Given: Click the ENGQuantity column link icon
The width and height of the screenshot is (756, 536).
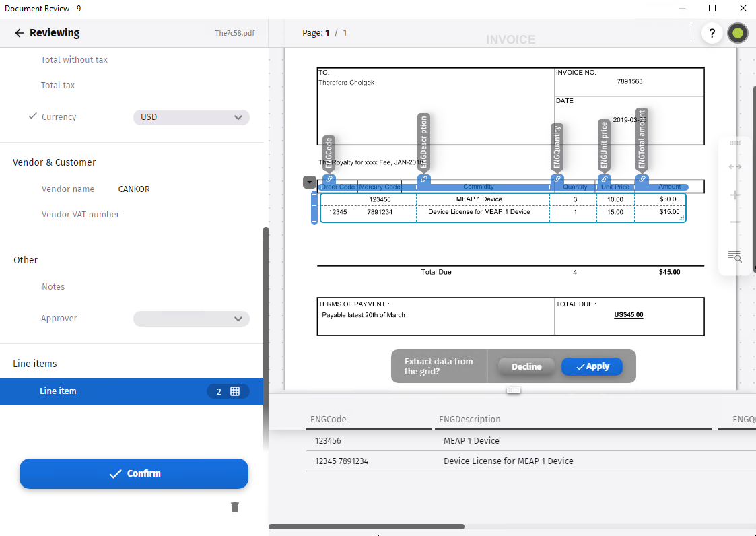Looking at the screenshot, I should coord(557,180).
